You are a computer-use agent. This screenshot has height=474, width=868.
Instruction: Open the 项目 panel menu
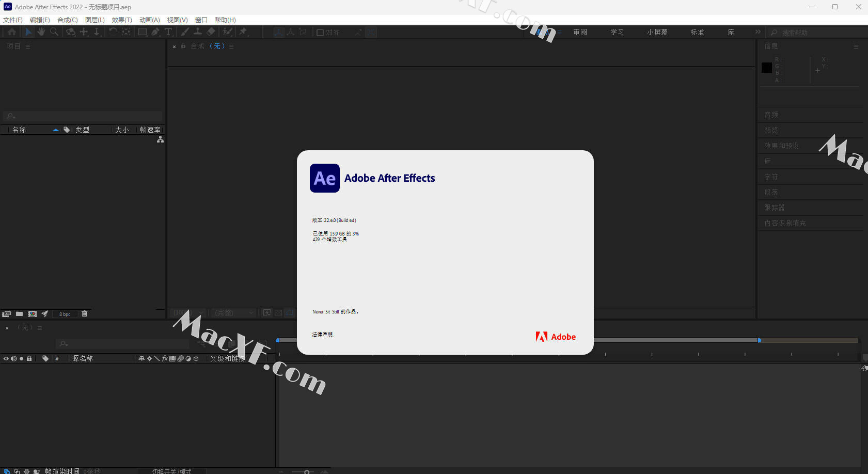point(28,46)
